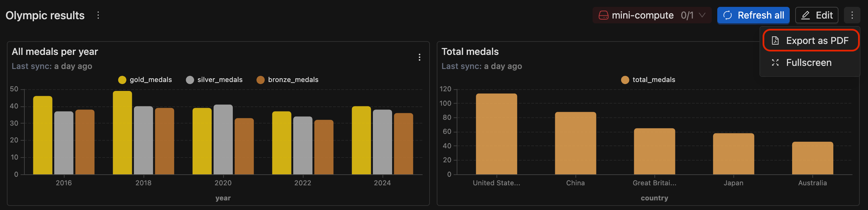Toggle silver_medals series in legend
868x210 pixels.
point(214,80)
